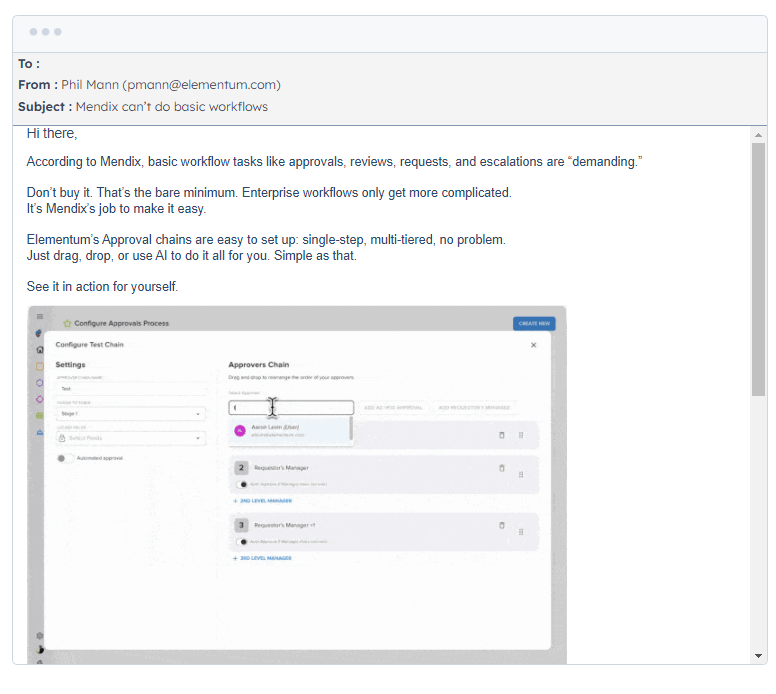Image resolution: width=776 pixels, height=694 pixels.
Task: Click the 'Settings' heading in the dialog
Action: click(x=70, y=364)
